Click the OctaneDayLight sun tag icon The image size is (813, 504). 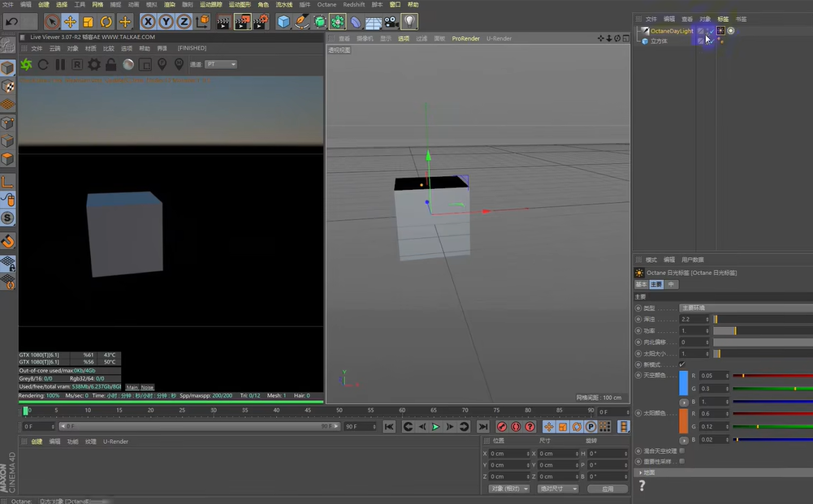(x=720, y=30)
